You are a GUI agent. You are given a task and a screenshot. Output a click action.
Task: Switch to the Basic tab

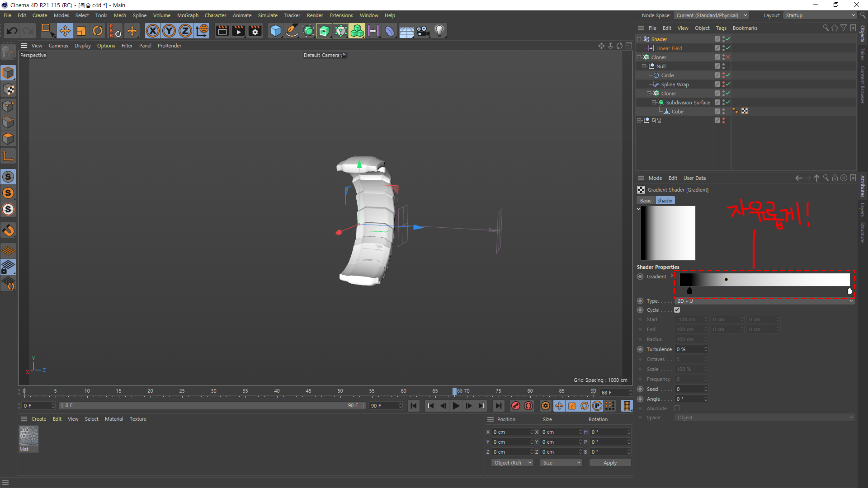point(646,201)
